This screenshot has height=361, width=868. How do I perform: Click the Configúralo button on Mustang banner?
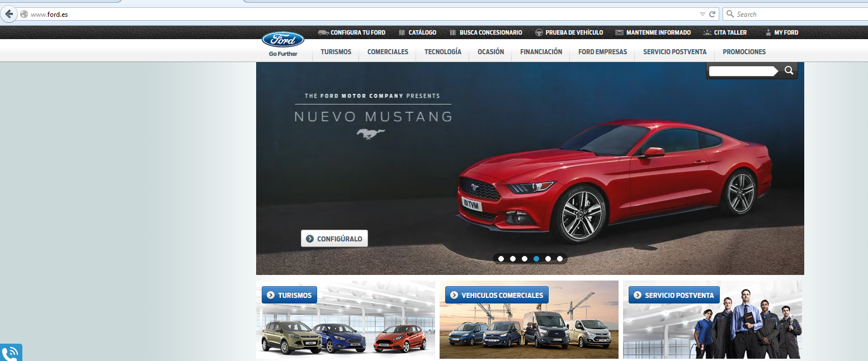point(334,239)
